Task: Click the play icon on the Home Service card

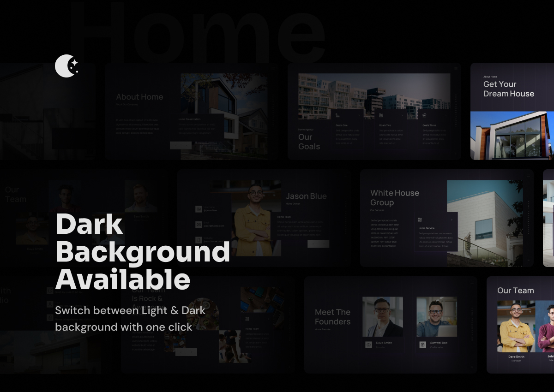Action: (419, 220)
